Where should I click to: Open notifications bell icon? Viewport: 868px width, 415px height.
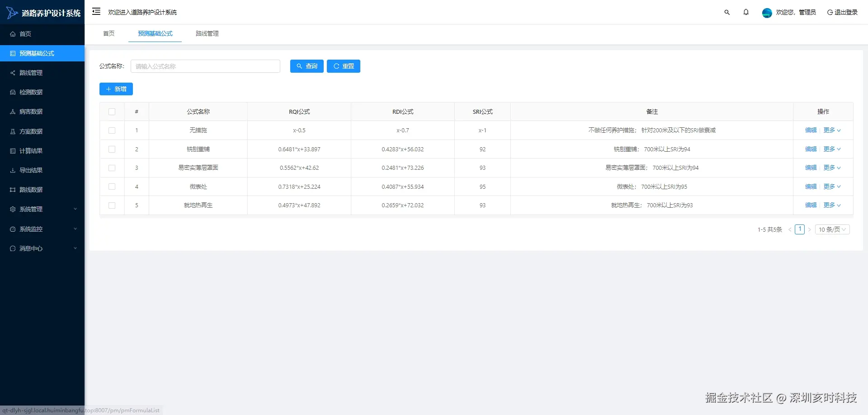coord(746,12)
